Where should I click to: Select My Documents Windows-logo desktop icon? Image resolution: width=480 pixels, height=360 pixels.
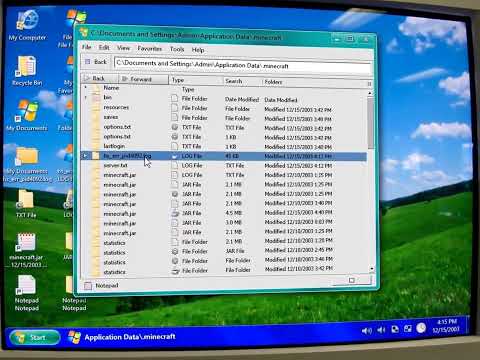[x=27, y=115]
